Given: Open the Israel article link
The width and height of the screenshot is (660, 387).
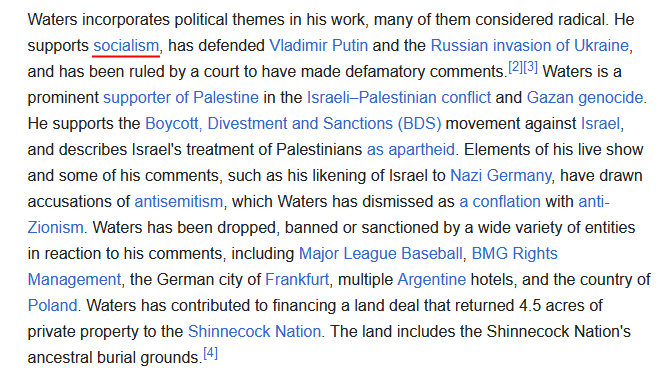Looking at the screenshot, I should (600, 124).
